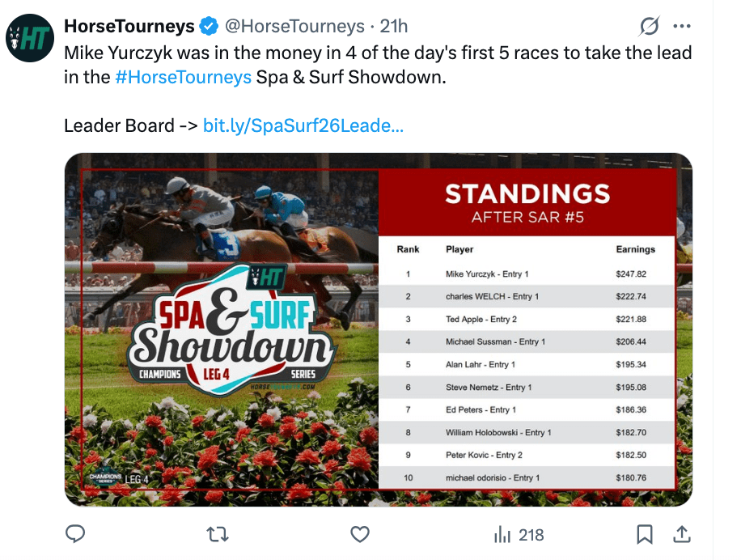The width and height of the screenshot is (741, 560).
Task: Click the @HorseTourneys handle
Action: click(294, 26)
